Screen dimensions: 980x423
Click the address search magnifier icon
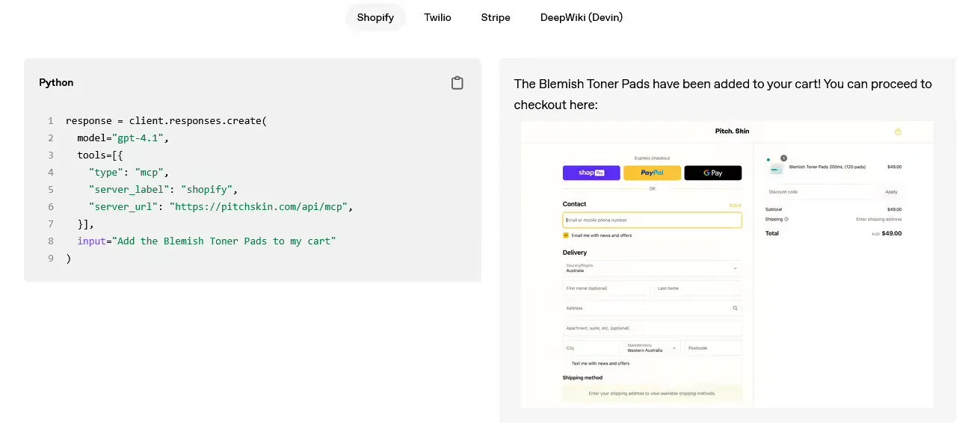click(x=735, y=308)
